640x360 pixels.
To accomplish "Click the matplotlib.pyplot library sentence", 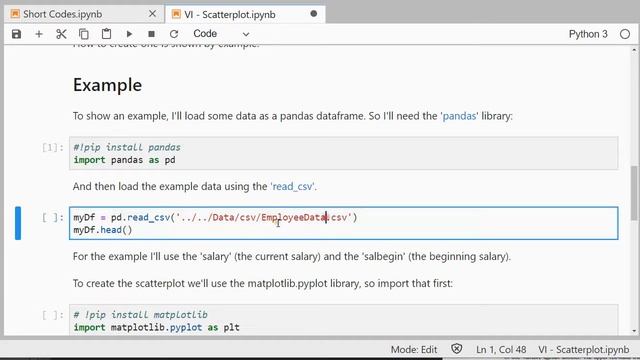I will [x=263, y=283].
